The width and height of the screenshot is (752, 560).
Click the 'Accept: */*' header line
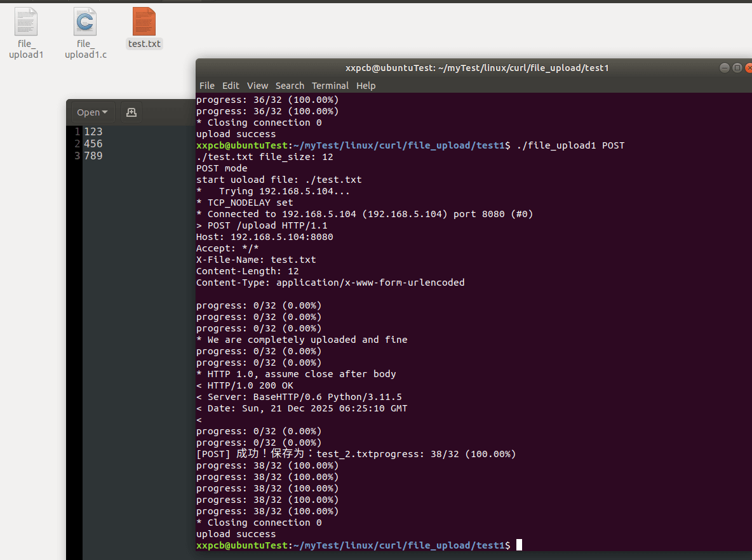click(x=227, y=248)
